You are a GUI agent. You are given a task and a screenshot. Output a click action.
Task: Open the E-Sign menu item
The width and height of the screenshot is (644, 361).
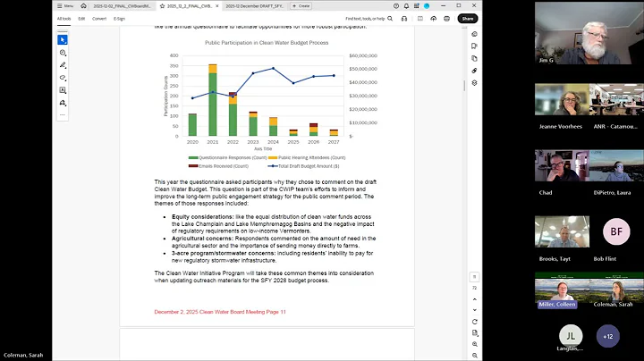[x=119, y=19]
